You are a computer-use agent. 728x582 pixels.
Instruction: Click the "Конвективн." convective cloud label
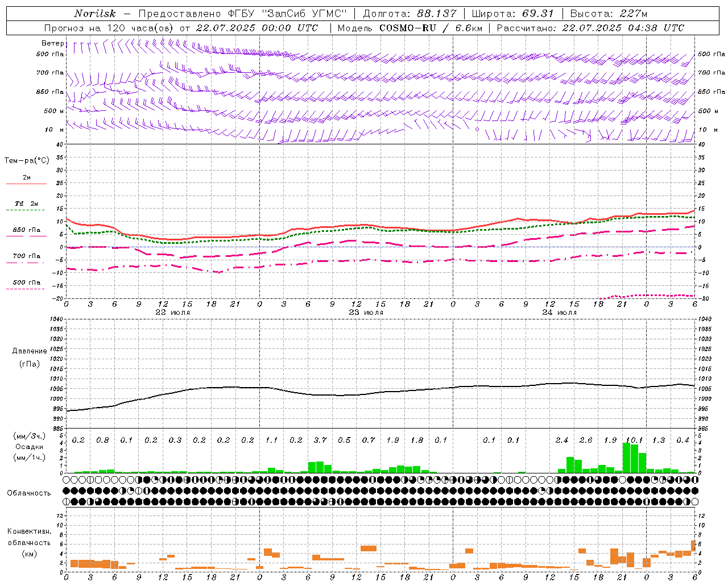(29, 531)
